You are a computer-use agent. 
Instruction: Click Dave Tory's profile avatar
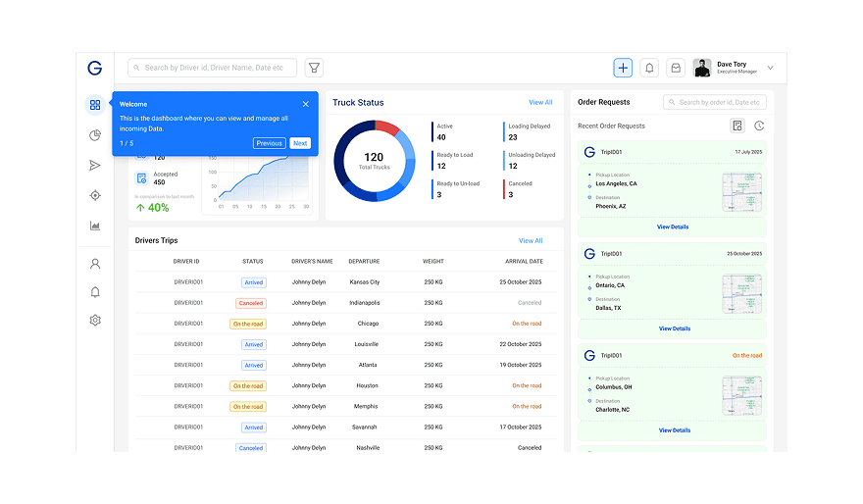[702, 68]
